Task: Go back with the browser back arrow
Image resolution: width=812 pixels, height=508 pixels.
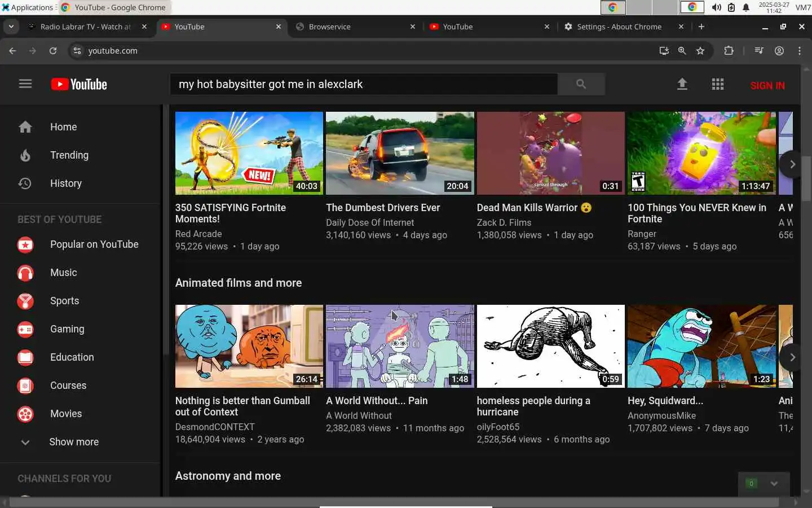Action: 12,51
